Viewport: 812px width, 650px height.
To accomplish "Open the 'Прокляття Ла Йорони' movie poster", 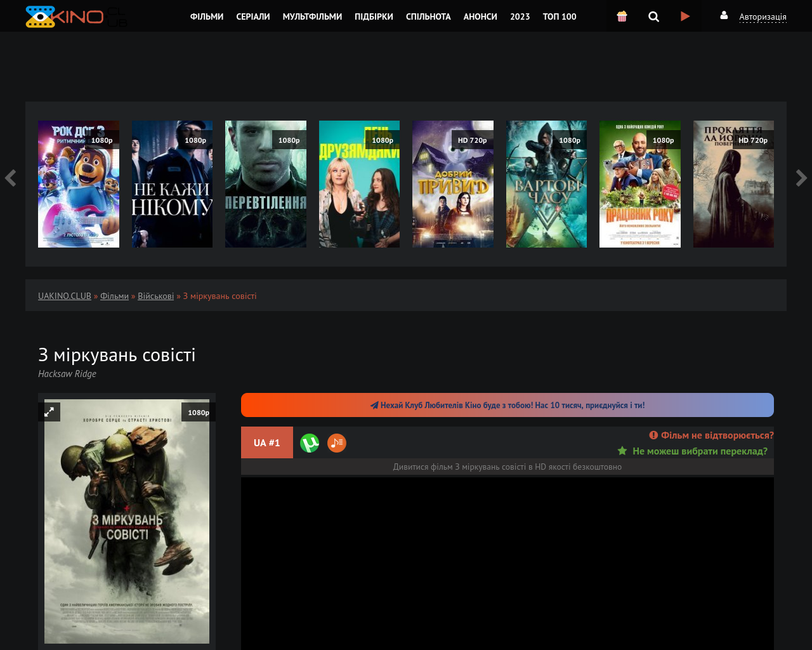I will 733,184.
